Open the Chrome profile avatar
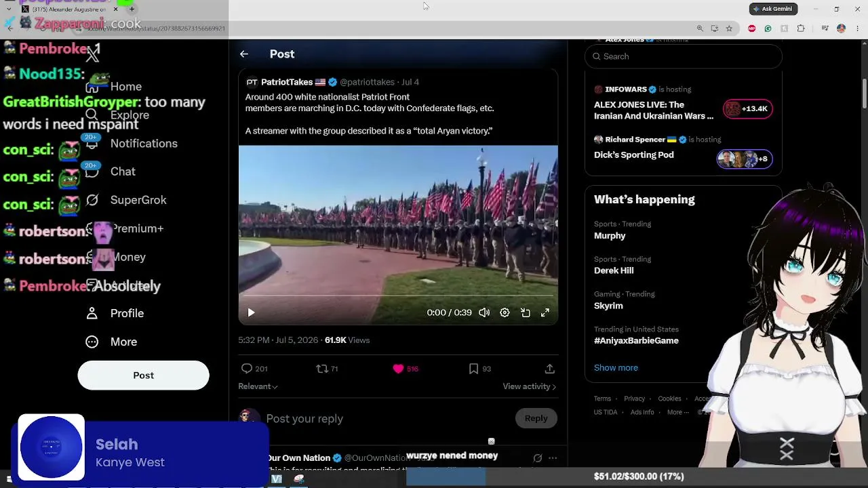Viewport: 868px width, 488px height. coord(841,28)
